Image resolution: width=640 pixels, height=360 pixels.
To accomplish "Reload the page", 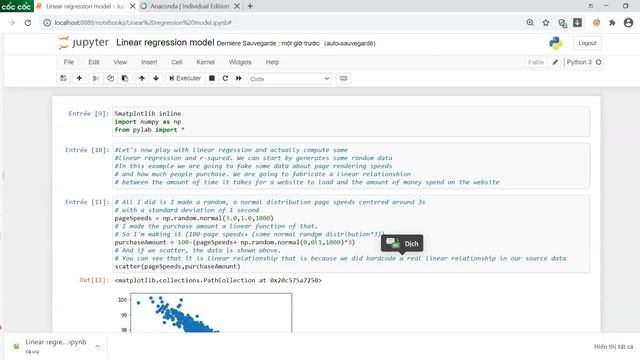I will coord(28,23).
